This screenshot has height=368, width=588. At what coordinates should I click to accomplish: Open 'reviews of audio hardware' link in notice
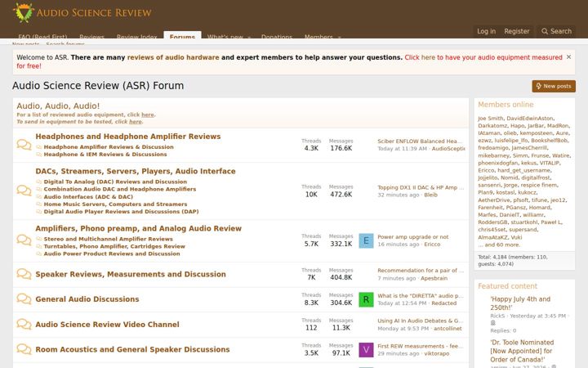point(173,57)
